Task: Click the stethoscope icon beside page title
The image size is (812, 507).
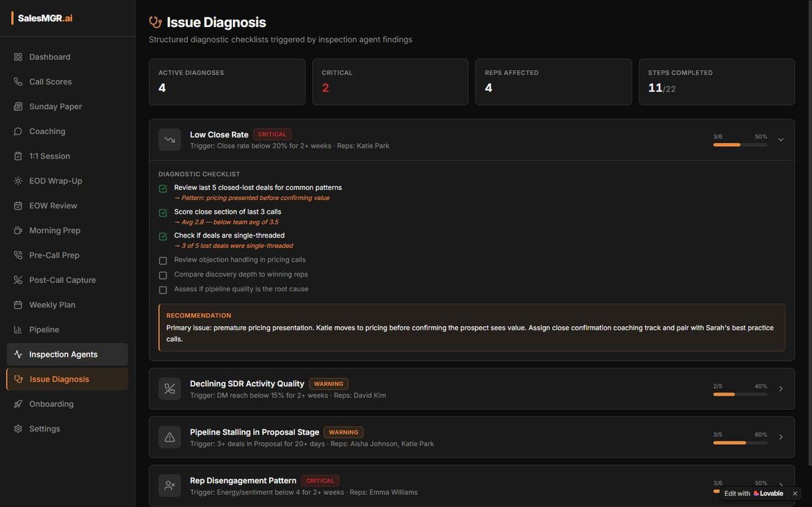Action: point(155,22)
